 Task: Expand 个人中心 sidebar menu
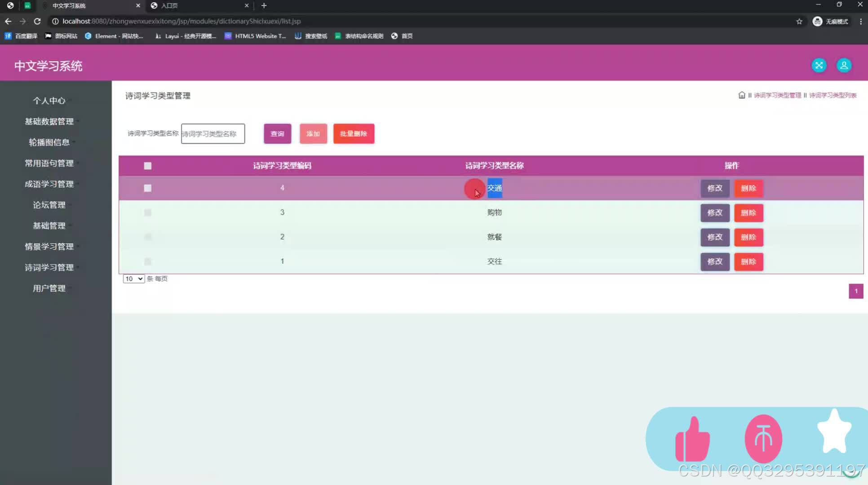(x=49, y=101)
